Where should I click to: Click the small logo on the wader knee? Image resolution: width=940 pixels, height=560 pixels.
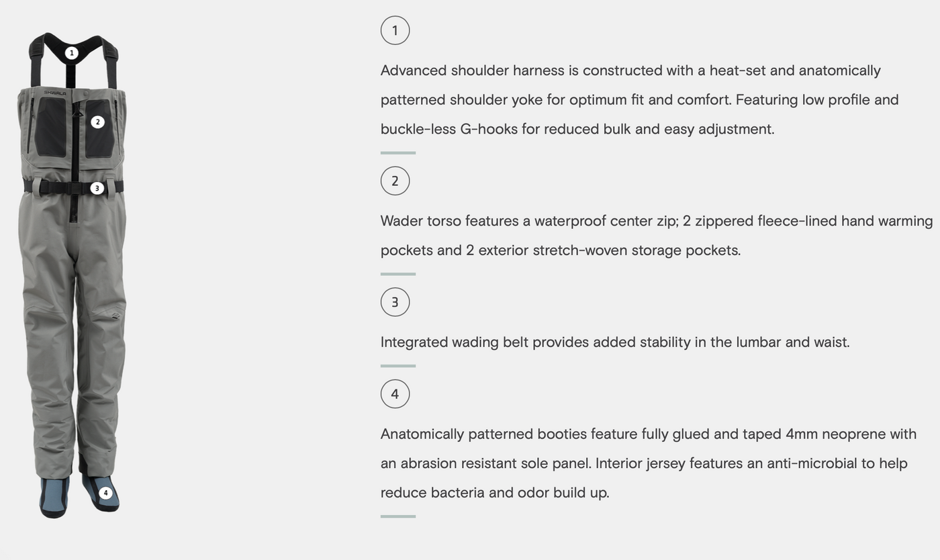click(115, 316)
